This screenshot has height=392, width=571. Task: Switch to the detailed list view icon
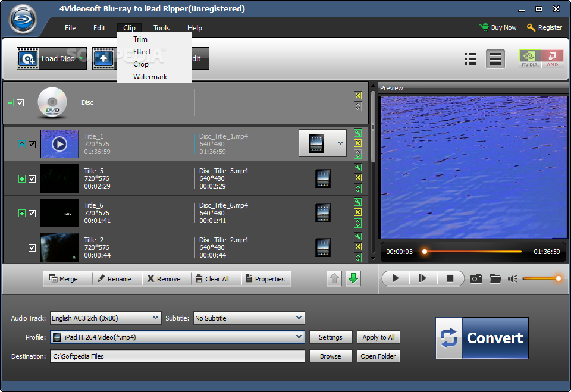(470, 59)
